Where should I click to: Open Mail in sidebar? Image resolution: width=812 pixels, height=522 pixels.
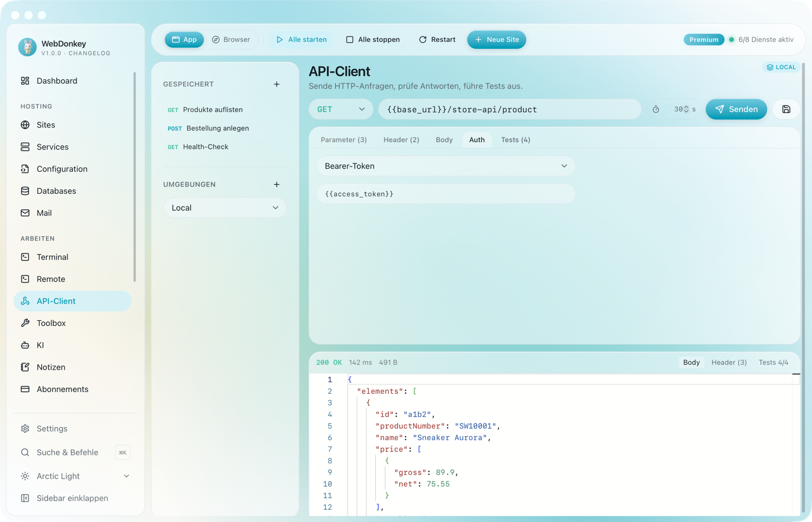point(72,213)
